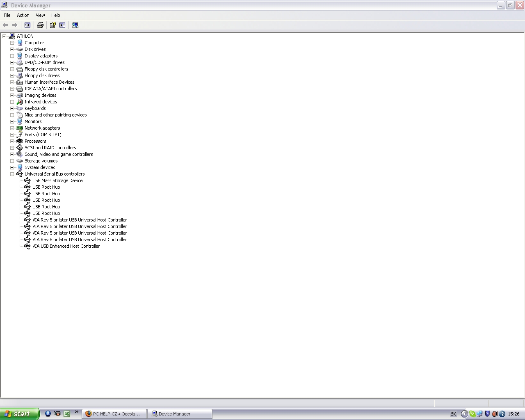Click the mouse icon beside Mice and other pointing devices

tap(20, 115)
